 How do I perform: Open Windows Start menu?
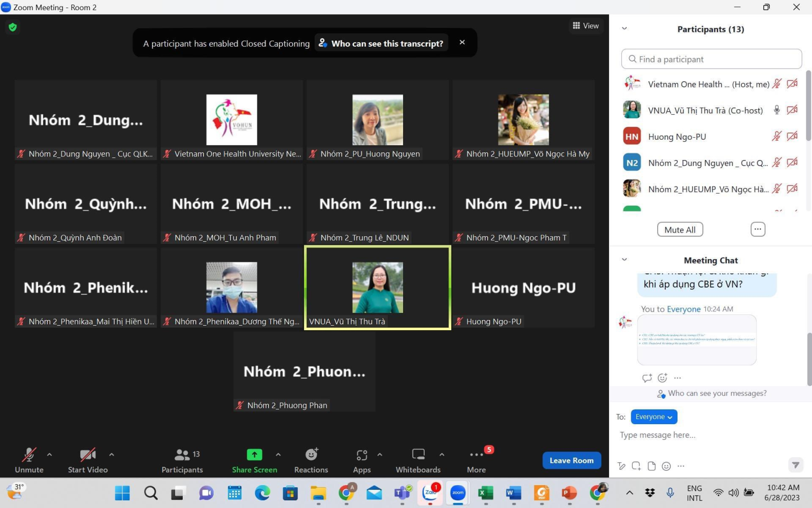[122, 493]
